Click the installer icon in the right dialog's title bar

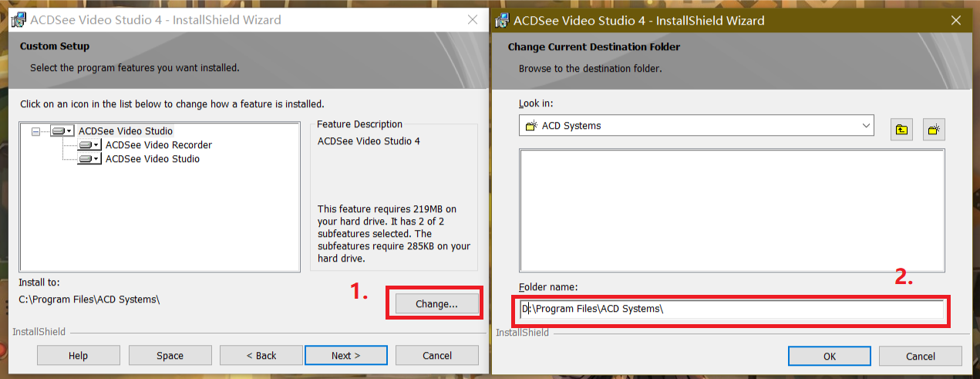pos(501,21)
